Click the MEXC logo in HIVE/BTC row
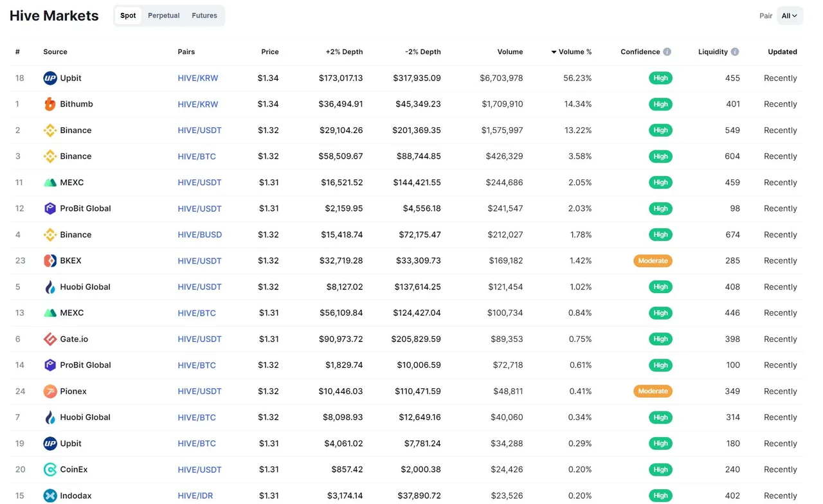 coord(50,313)
